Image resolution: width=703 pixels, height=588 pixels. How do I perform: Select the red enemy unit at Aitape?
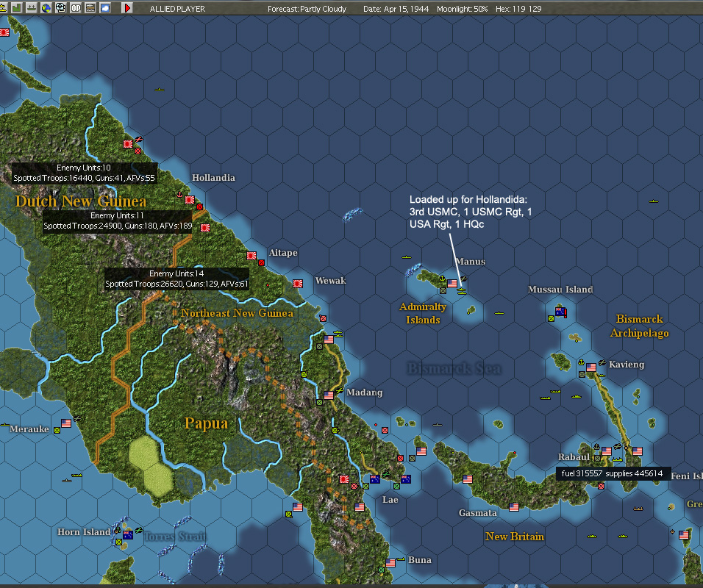(261, 263)
